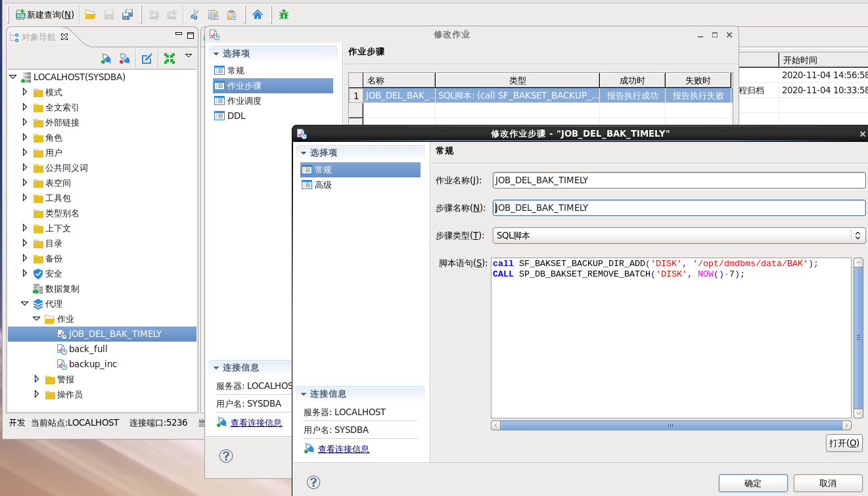The width and height of the screenshot is (868, 496).
Task: Click the green collapse all navigator icon
Action: 170,58
